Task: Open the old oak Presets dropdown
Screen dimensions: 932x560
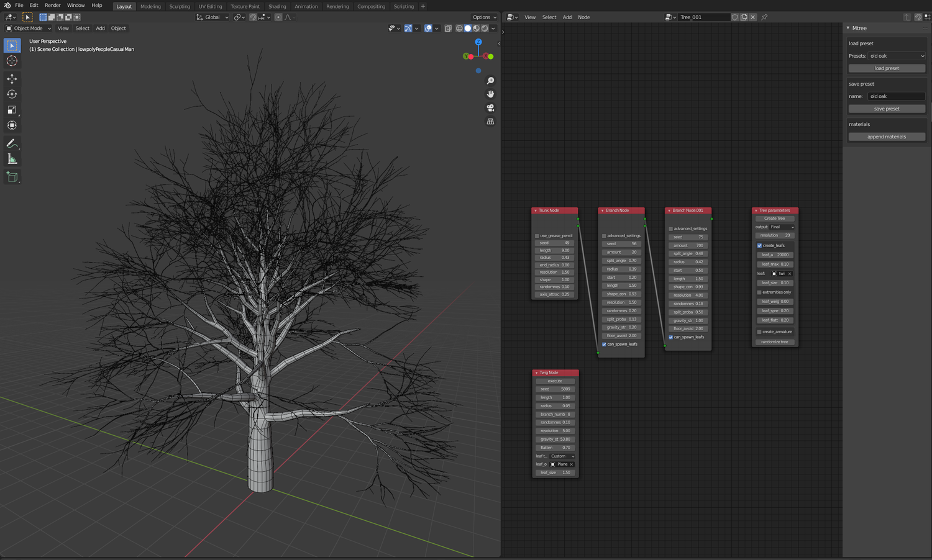Action: coord(897,56)
